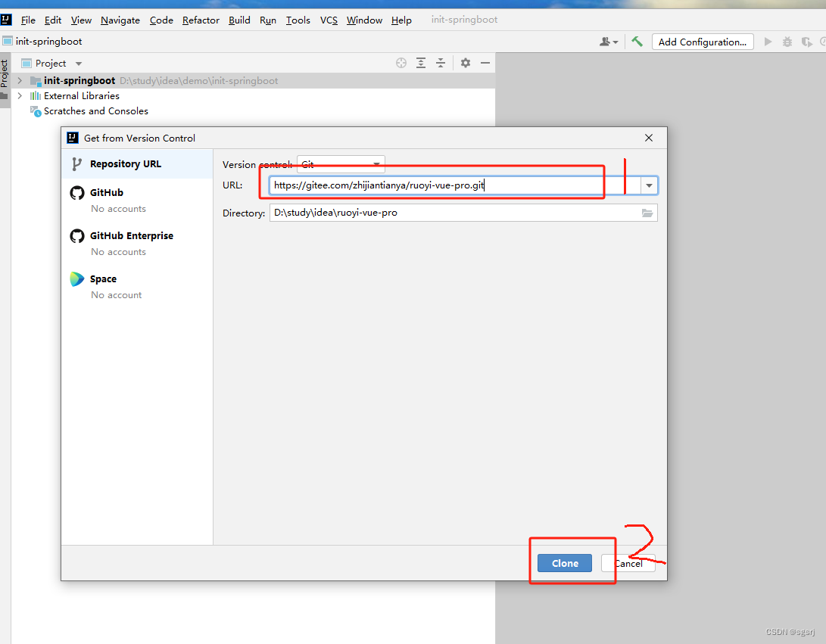
Task: Click the GitHub Enterprise octocat icon
Action: [77, 236]
